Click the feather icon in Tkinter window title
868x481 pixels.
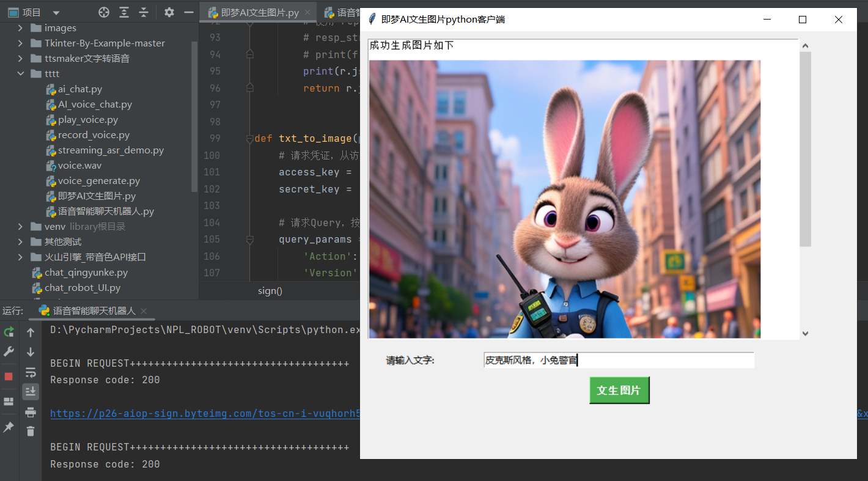pos(372,20)
